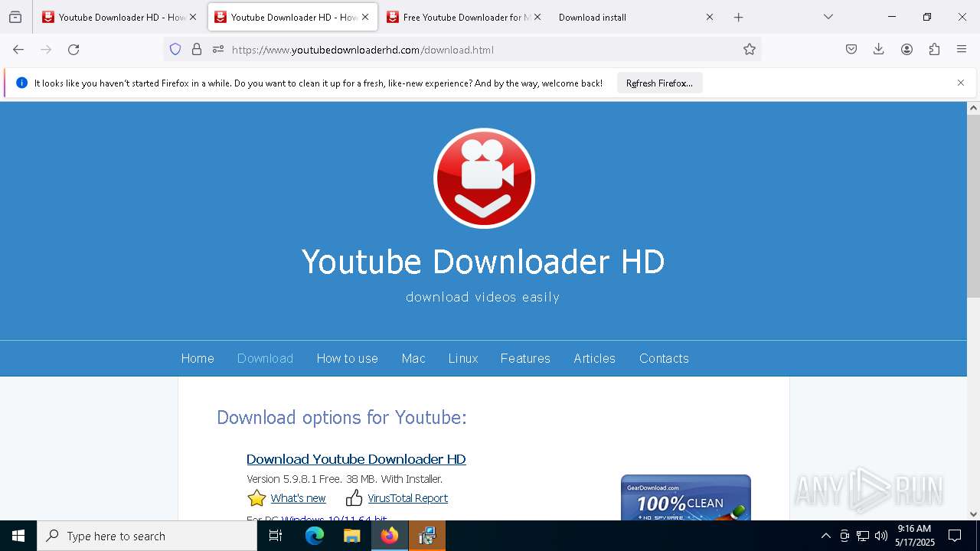Click the page scrollbar down arrow
The image size is (980, 551).
point(973,514)
